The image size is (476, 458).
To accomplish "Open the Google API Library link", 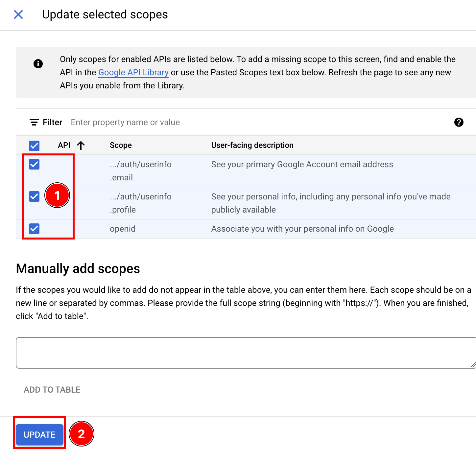I will (x=133, y=72).
